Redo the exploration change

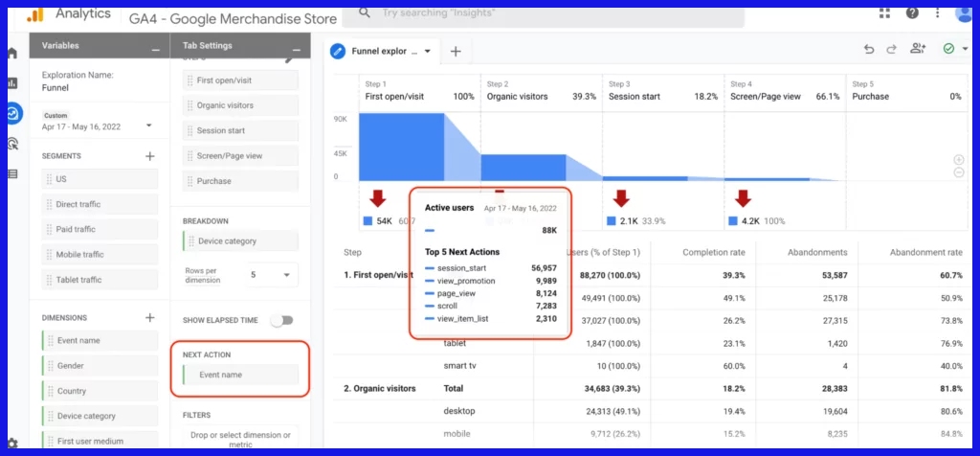(x=892, y=49)
